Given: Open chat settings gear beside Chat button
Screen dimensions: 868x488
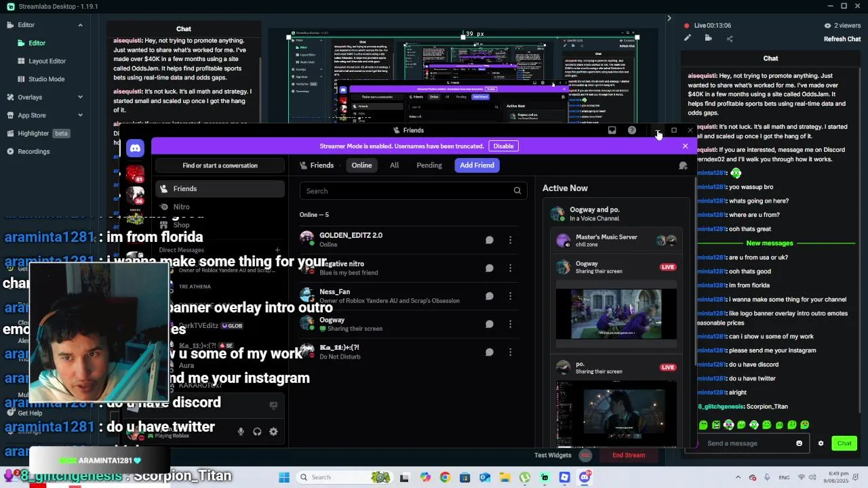Looking at the screenshot, I should 821,443.
